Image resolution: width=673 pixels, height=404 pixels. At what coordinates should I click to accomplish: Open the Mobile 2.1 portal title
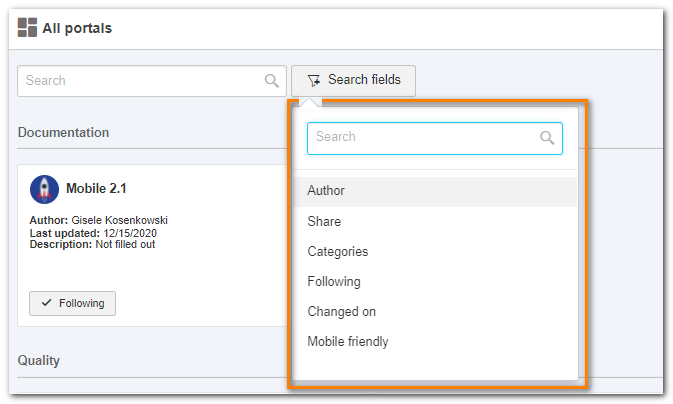click(96, 188)
